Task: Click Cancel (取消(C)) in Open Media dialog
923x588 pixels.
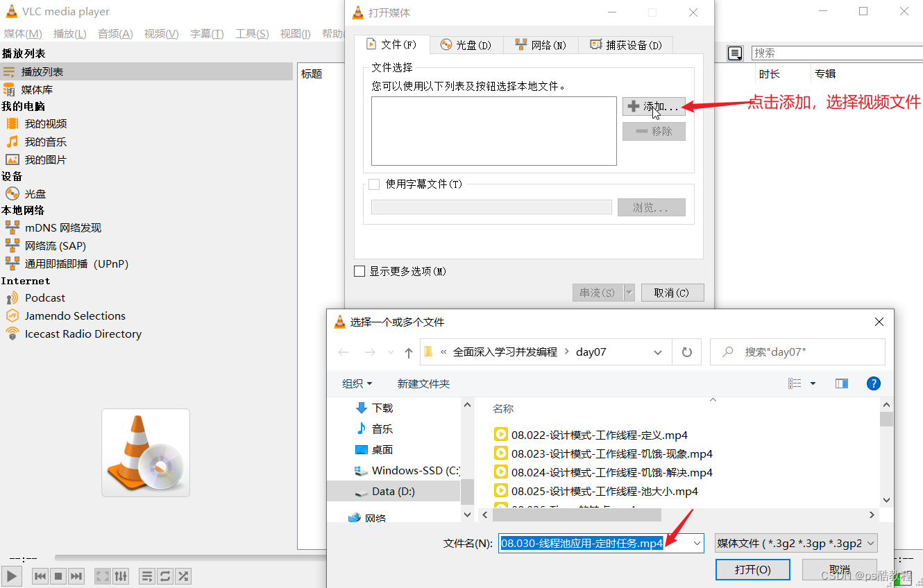Action: click(672, 293)
